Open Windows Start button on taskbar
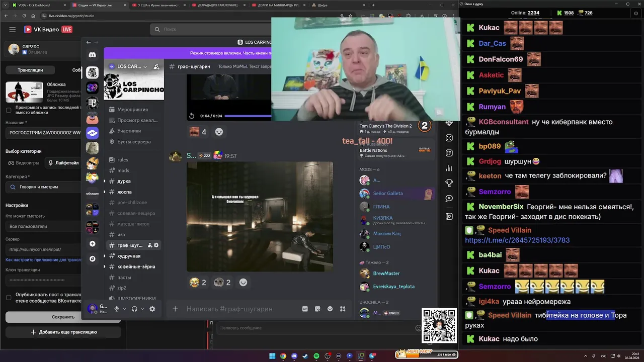The width and height of the screenshot is (644, 362). click(272, 356)
